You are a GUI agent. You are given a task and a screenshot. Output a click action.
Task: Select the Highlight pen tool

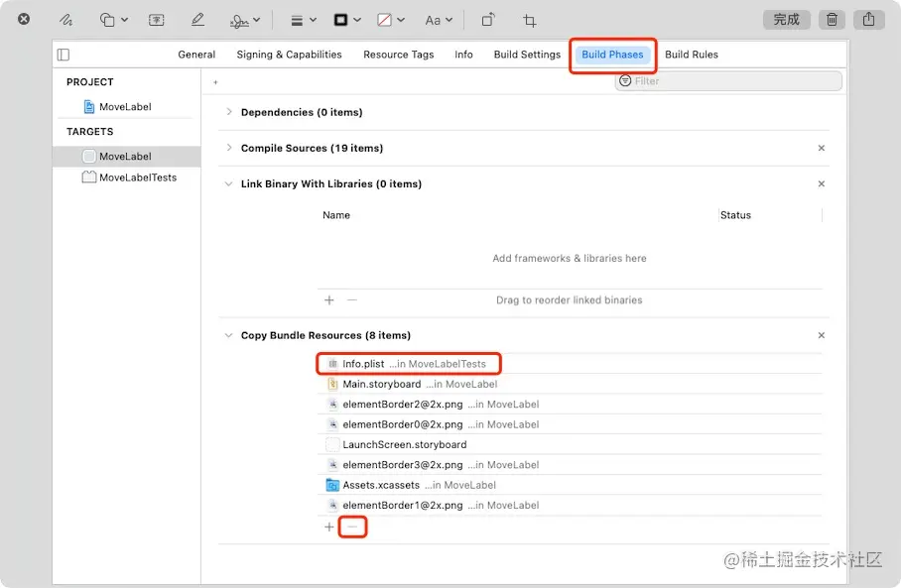(x=197, y=20)
